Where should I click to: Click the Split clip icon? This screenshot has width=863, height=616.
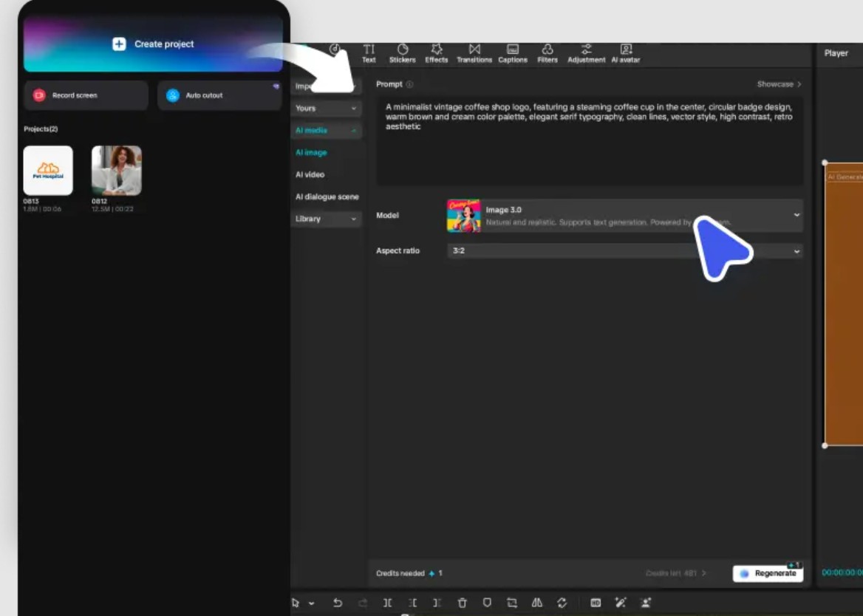click(x=387, y=603)
